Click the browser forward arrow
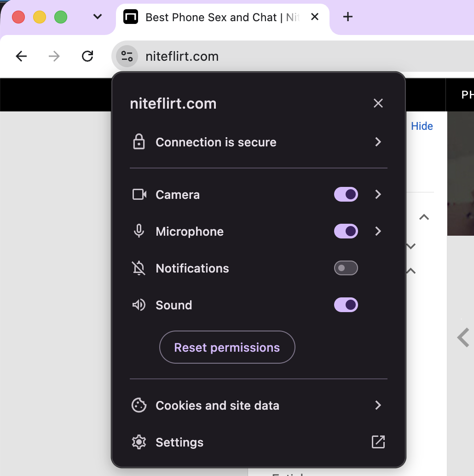Viewport: 474px width, 476px height. tap(54, 56)
